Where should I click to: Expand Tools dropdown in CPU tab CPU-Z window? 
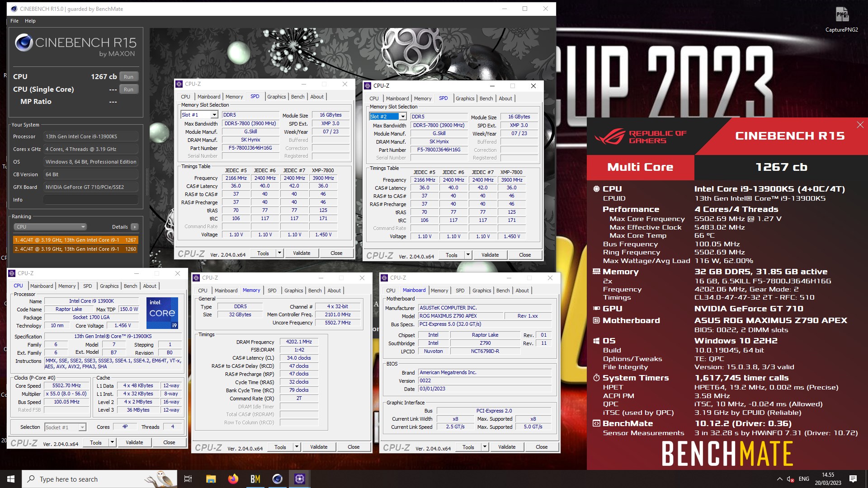(112, 442)
